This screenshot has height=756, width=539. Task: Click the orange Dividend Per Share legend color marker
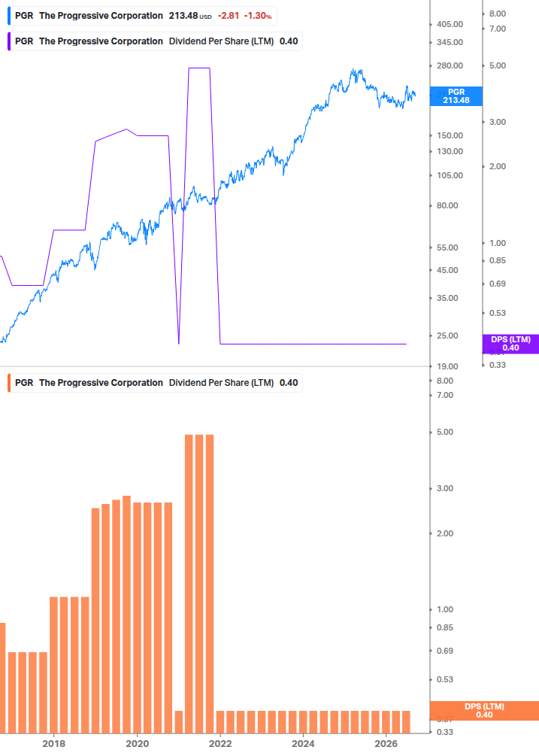tap(9, 383)
